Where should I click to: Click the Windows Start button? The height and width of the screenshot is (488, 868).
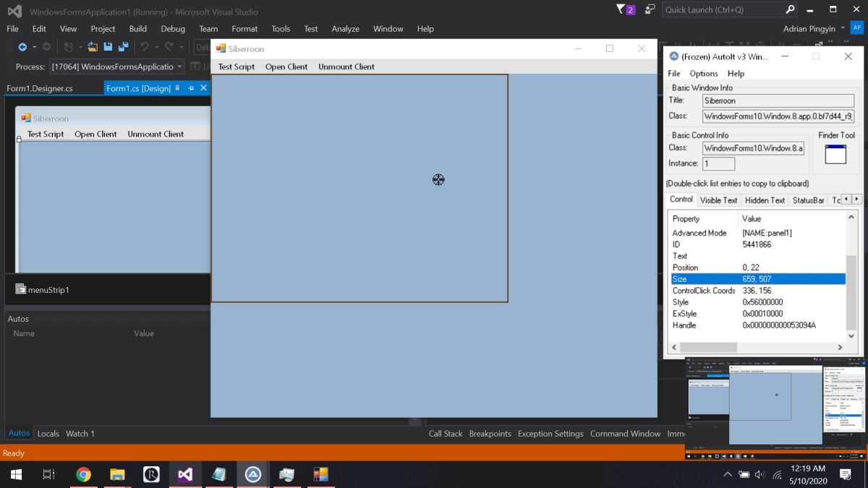[16, 474]
